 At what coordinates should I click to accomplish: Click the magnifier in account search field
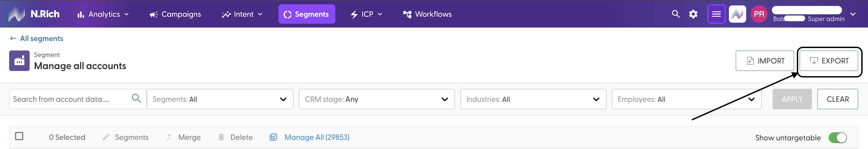pyautogui.click(x=136, y=99)
